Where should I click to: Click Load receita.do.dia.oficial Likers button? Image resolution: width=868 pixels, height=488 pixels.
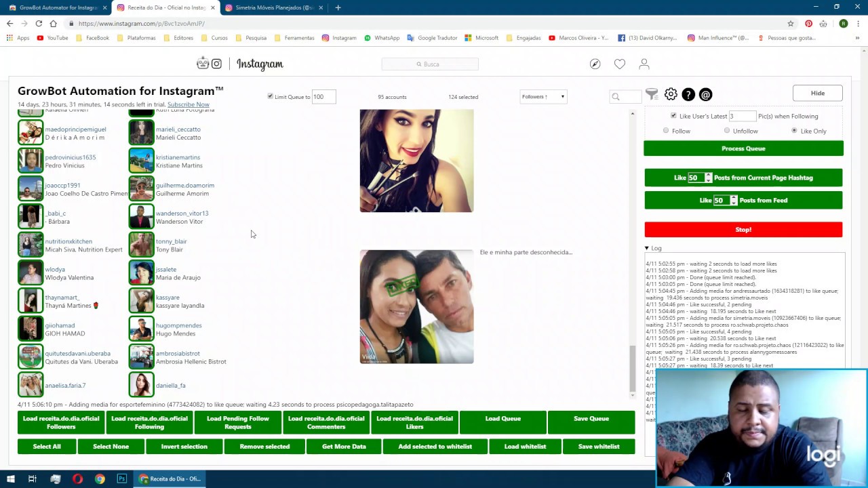pos(414,422)
